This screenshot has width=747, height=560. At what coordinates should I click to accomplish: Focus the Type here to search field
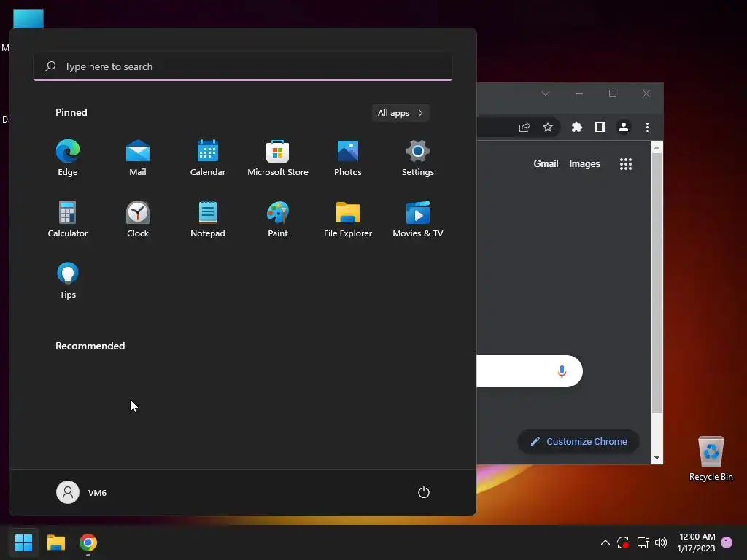(243, 66)
